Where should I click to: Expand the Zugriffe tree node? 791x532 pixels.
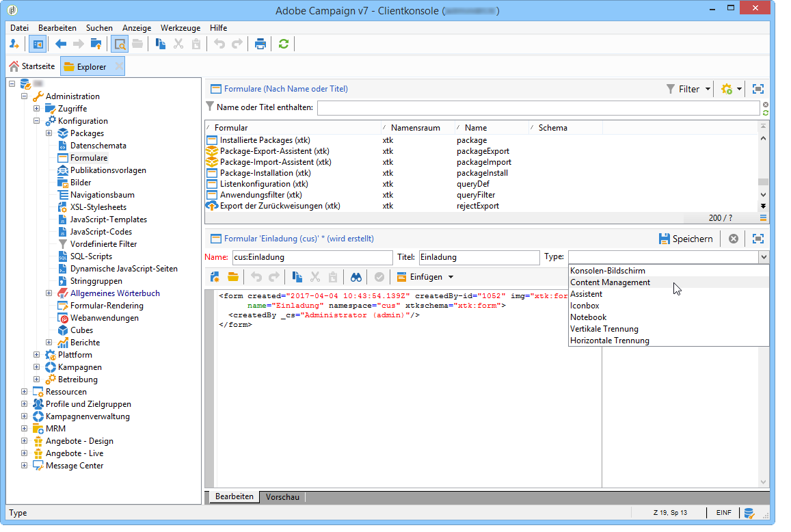click(x=36, y=109)
